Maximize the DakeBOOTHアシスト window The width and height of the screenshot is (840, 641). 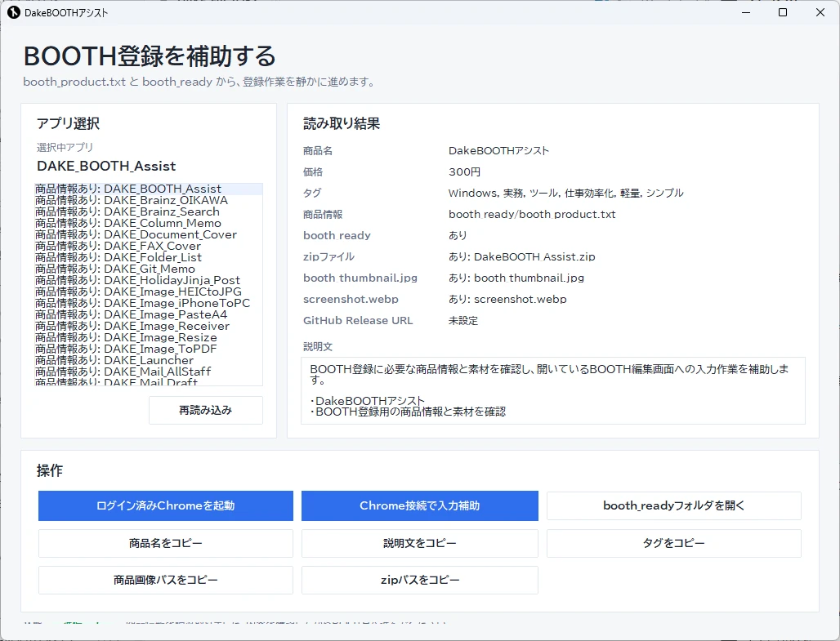click(783, 12)
